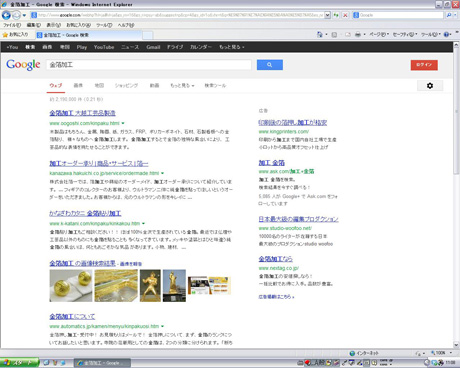Click the Windows Start button
Screen dimensions: 460x368
[19, 363]
